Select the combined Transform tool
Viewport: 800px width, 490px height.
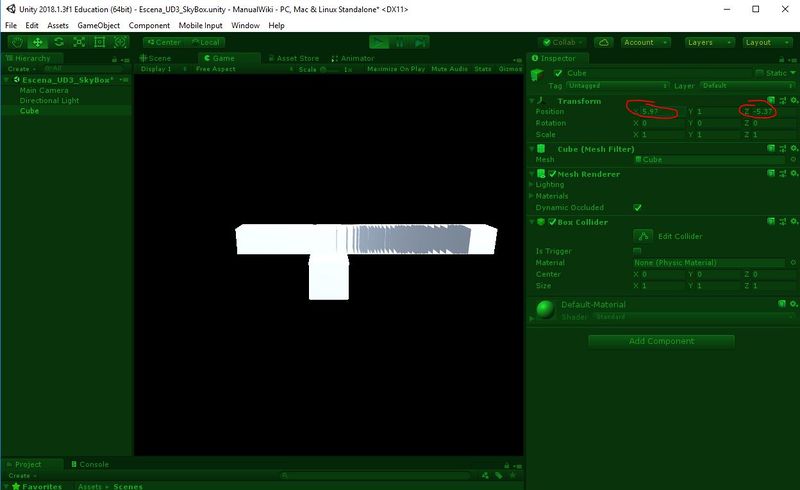coord(120,42)
